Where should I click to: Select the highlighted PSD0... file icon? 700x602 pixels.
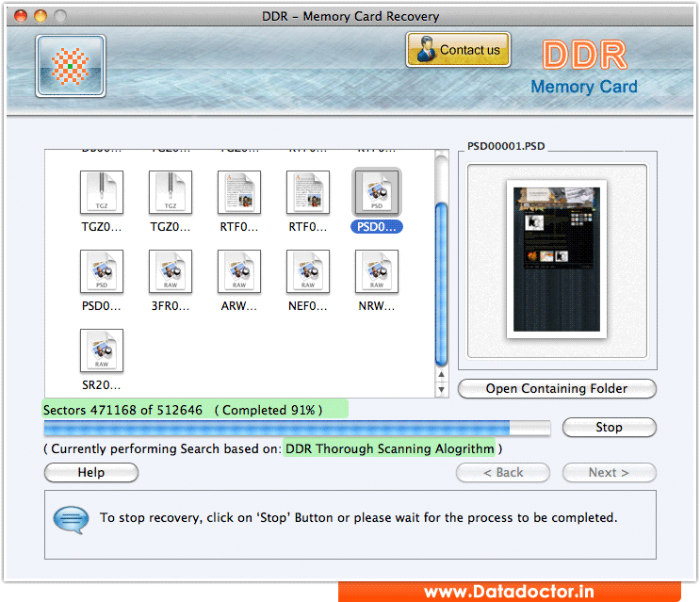click(377, 192)
